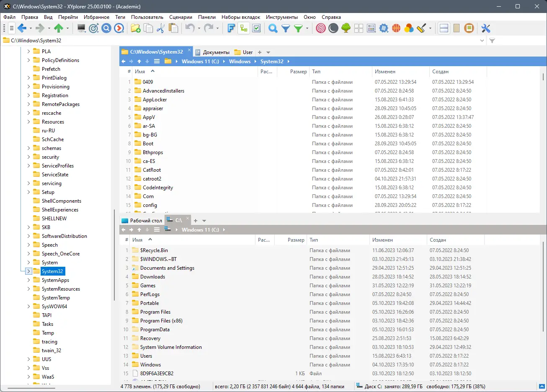Toggle the checkbox selection mode icon
The image size is (547, 392).
tap(256, 28)
